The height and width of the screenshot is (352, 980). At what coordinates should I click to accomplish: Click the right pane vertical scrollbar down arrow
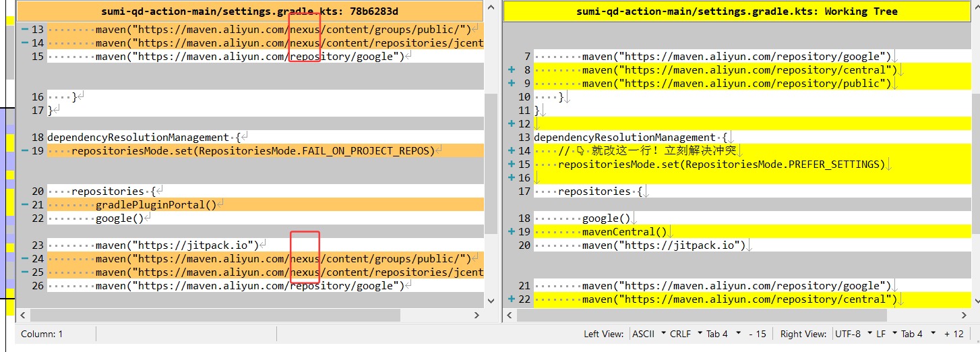[977, 300]
